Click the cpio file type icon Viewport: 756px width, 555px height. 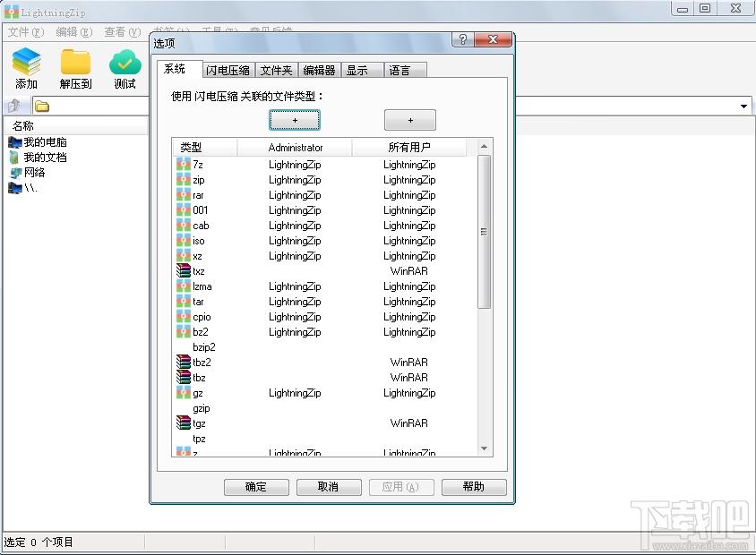point(184,317)
